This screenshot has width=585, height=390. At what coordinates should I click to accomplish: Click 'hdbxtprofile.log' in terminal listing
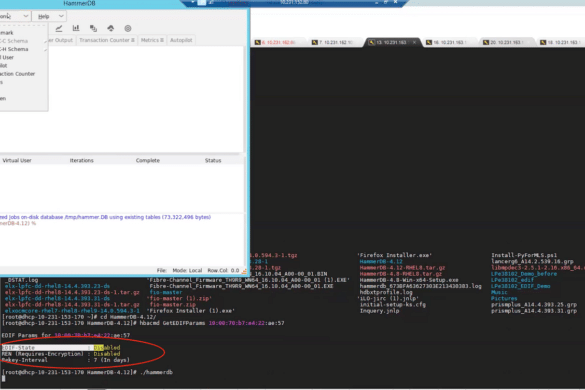tap(386, 292)
